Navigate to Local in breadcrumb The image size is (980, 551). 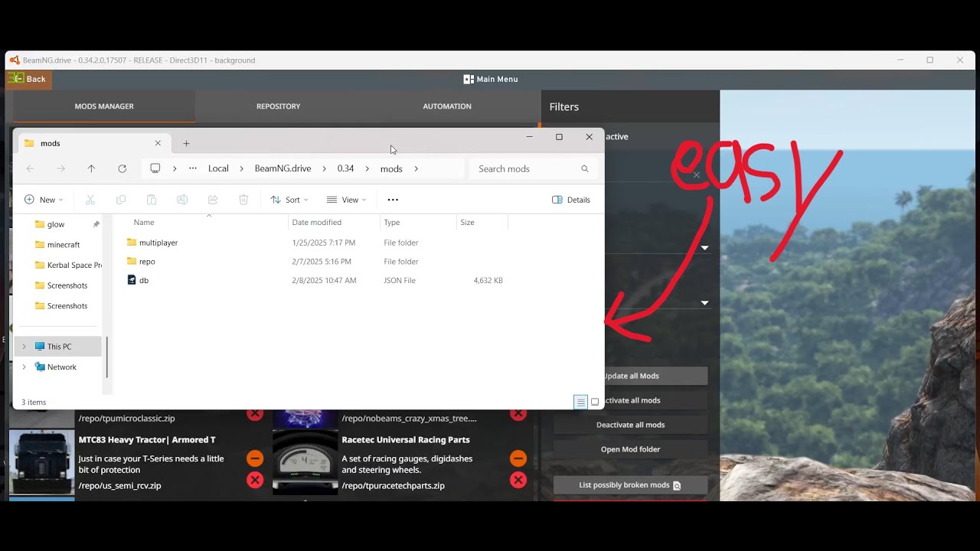pyautogui.click(x=218, y=168)
